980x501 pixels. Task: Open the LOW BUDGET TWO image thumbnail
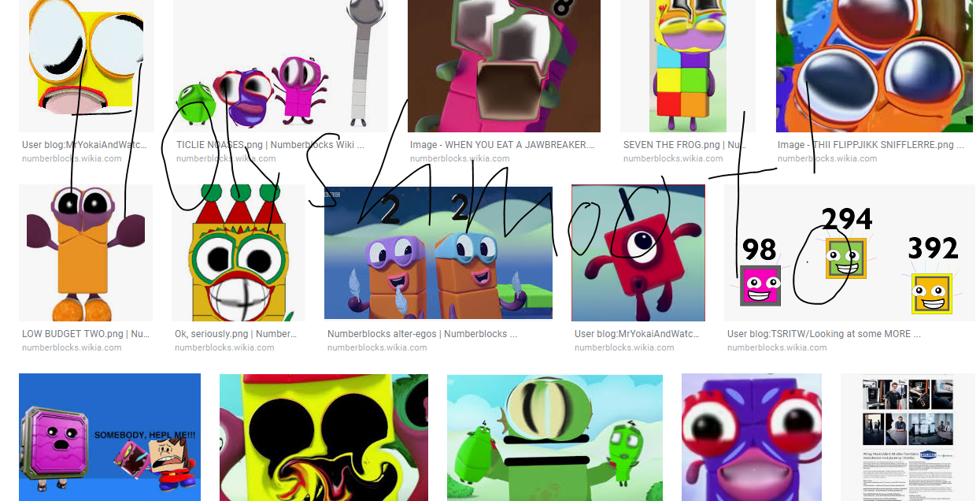[86, 253]
